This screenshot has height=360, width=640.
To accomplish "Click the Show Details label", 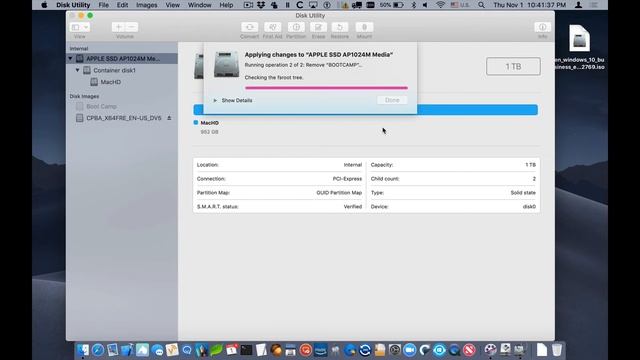I will pyautogui.click(x=237, y=100).
